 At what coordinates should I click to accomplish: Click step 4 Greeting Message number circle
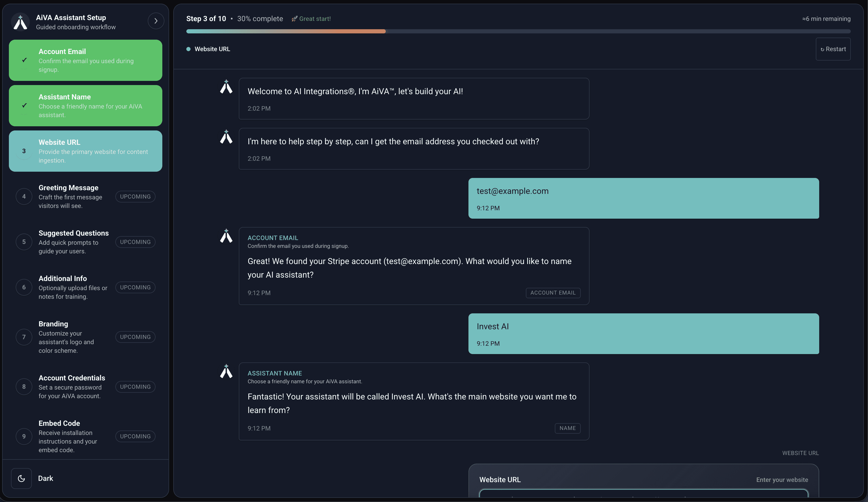click(24, 197)
